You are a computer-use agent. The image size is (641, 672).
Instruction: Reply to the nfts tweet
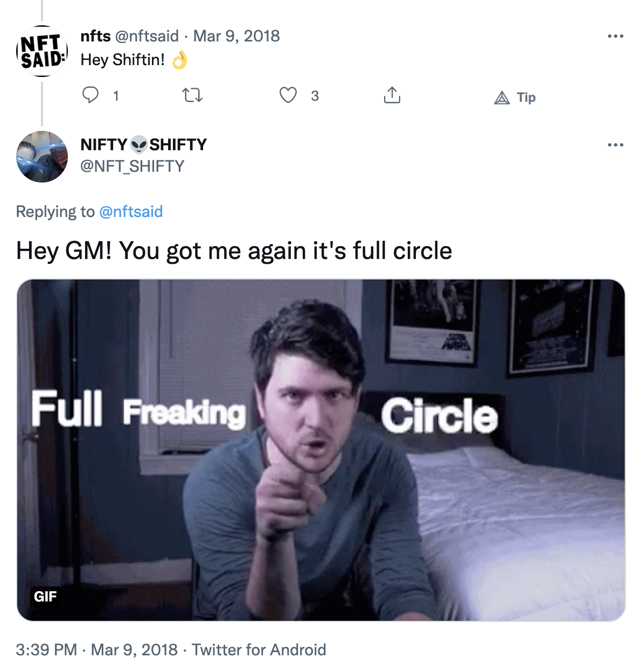coord(92,96)
